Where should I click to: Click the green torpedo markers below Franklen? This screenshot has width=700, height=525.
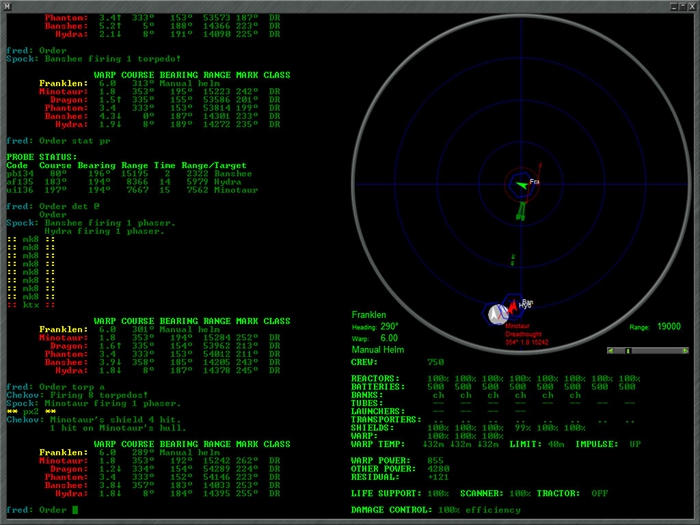(x=521, y=210)
